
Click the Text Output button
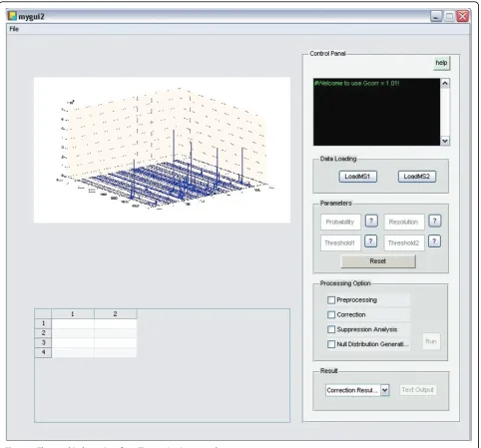point(417,390)
